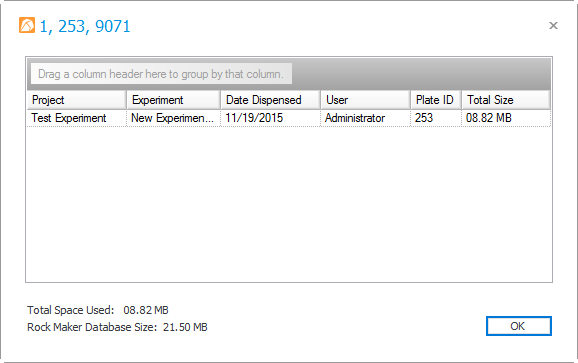
Task: Select the Test Experiment project cell
Action: point(77,118)
